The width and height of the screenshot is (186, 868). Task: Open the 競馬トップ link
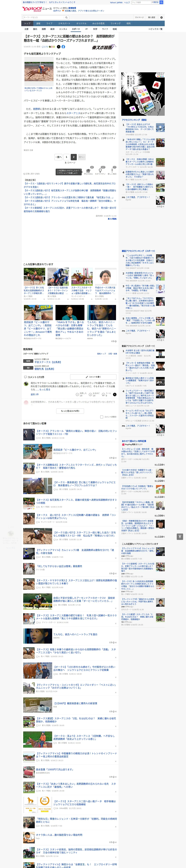tap(102, 354)
